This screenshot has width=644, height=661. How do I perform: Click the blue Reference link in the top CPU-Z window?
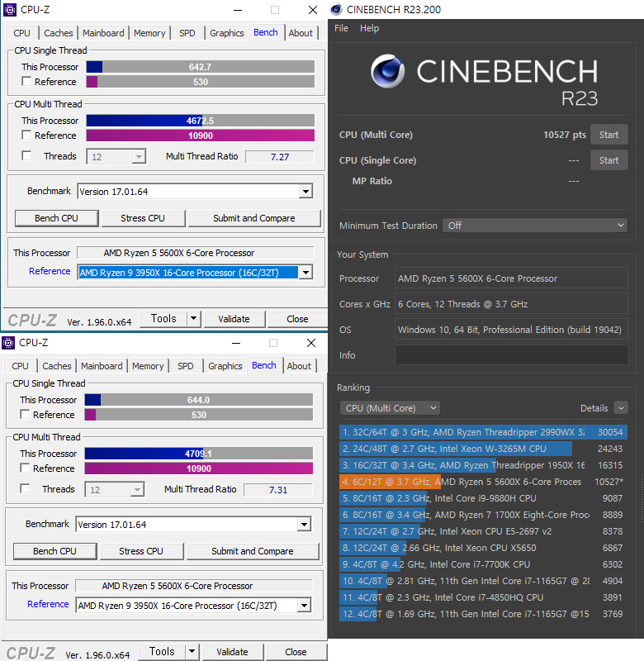pyautogui.click(x=50, y=271)
